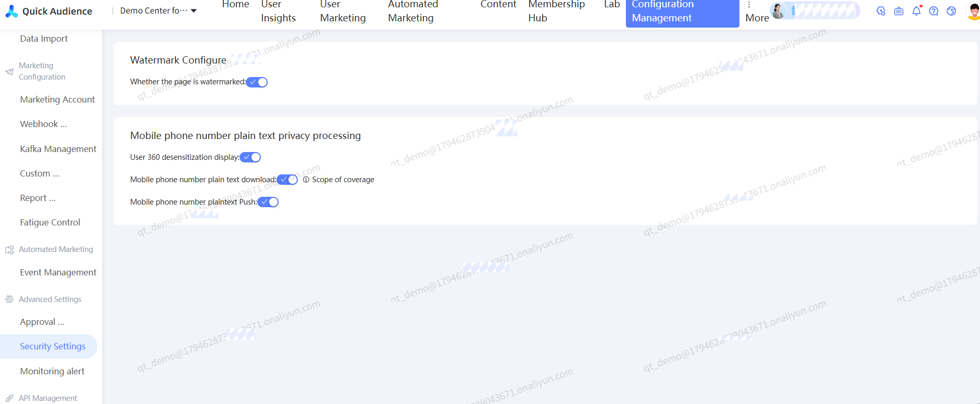Click the Quick Audience logo

tap(48, 11)
